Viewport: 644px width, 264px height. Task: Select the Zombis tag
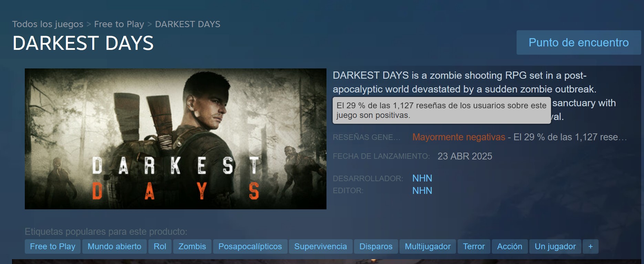tap(192, 246)
